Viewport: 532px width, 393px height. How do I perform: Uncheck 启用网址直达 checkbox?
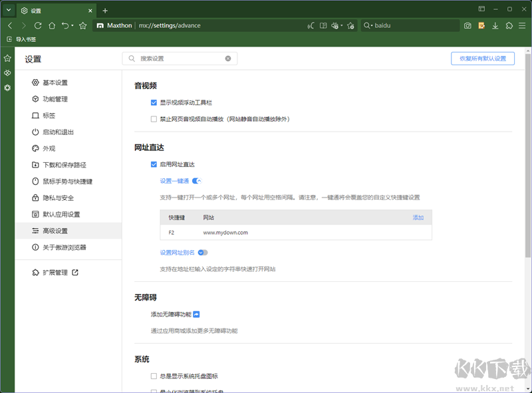tap(154, 165)
